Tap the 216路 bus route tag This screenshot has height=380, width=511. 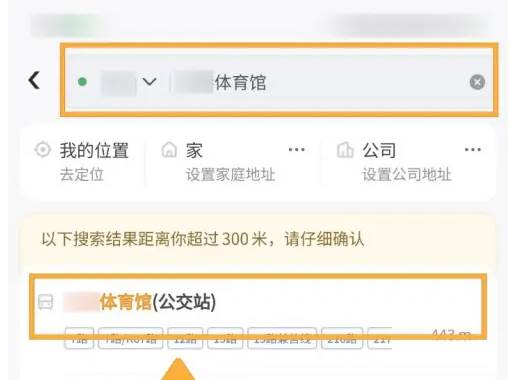point(342,338)
